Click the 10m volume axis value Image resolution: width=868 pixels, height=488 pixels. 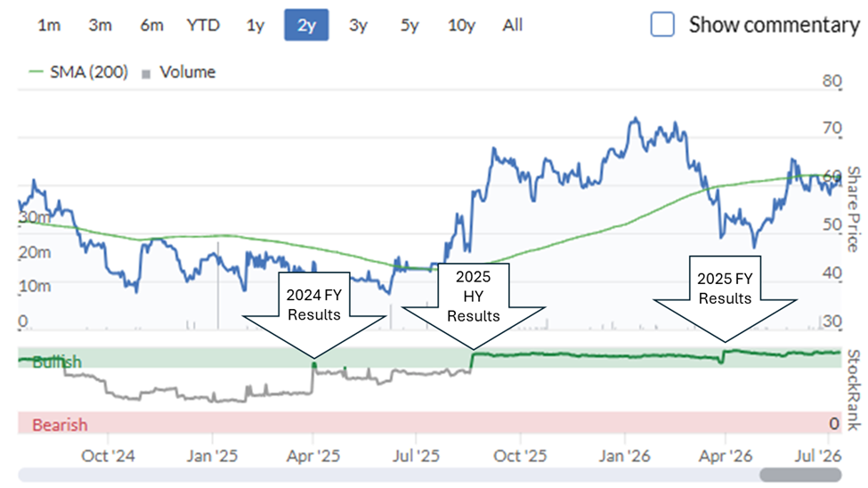point(35,287)
